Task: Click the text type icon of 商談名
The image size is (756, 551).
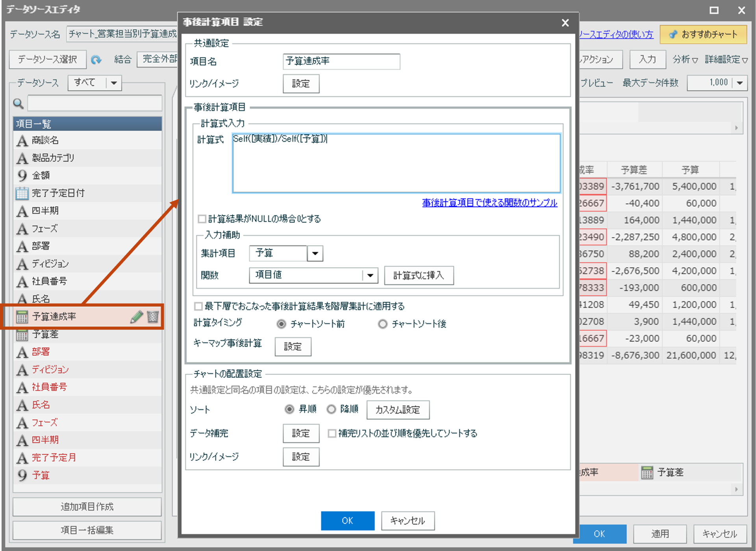Action: (x=22, y=141)
